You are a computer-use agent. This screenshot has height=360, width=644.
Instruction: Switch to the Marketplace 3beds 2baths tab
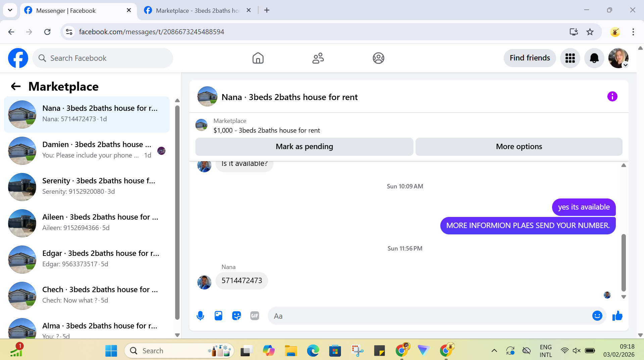[198, 10]
